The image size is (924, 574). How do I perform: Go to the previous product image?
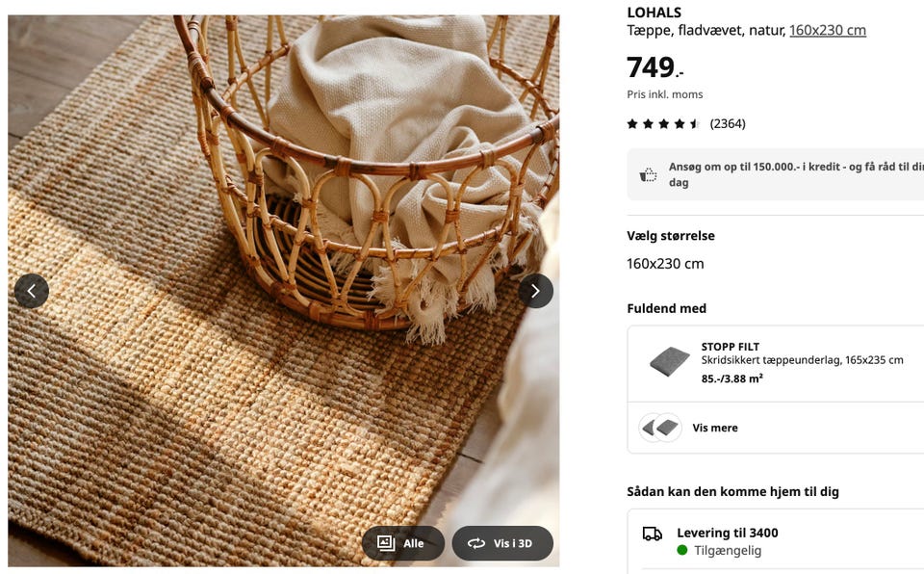tap(31, 291)
